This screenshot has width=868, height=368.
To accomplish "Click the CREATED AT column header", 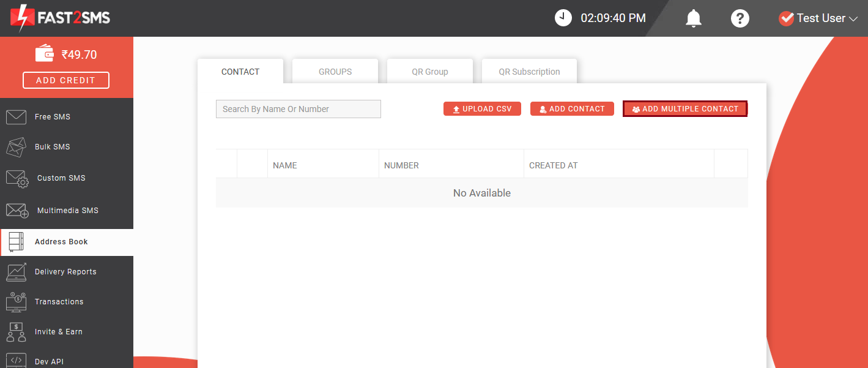I will pyautogui.click(x=554, y=165).
